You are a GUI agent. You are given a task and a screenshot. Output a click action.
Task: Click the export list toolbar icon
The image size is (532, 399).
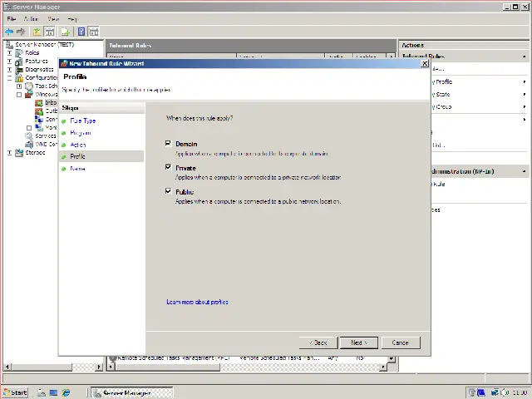pyautogui.click(x=65, y=32)
